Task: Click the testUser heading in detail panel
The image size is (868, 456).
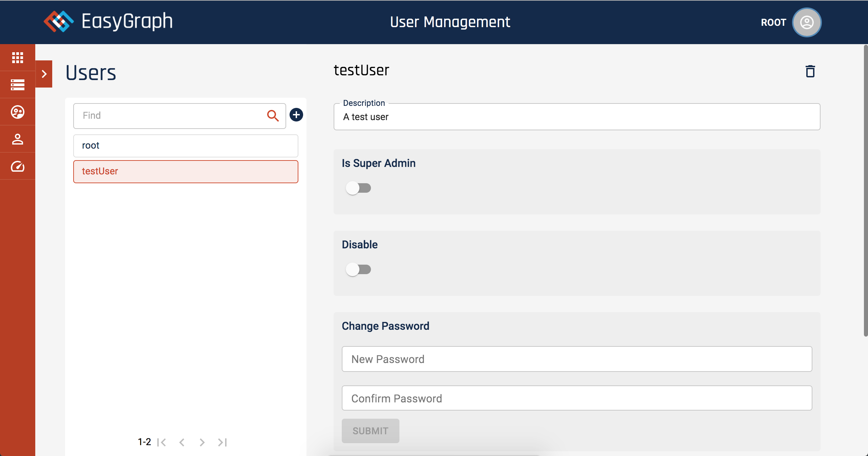Action: click(x=361, y=70)
